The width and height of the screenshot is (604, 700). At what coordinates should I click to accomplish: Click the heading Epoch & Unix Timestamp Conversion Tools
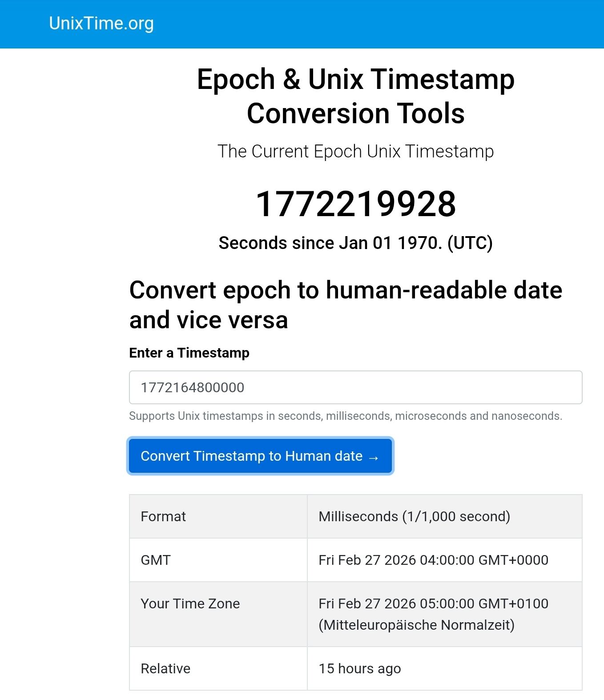click(355, 96)
